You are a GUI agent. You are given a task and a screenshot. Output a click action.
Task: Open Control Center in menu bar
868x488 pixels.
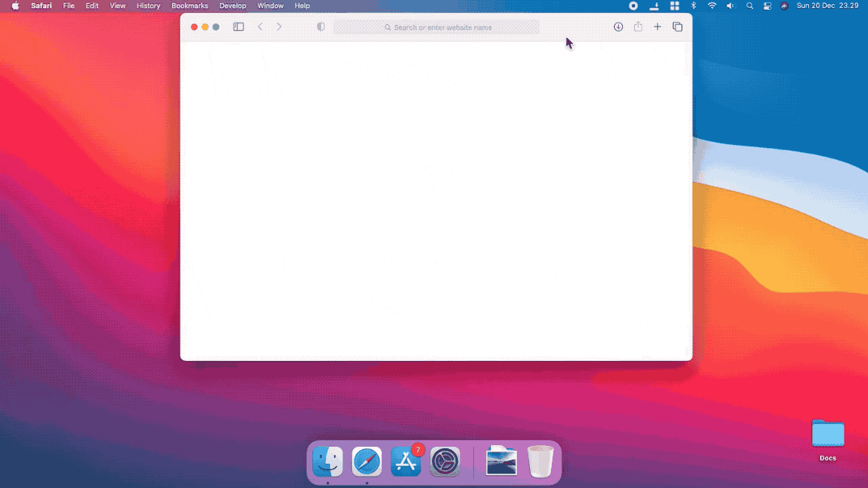click(x=767, y=6)
